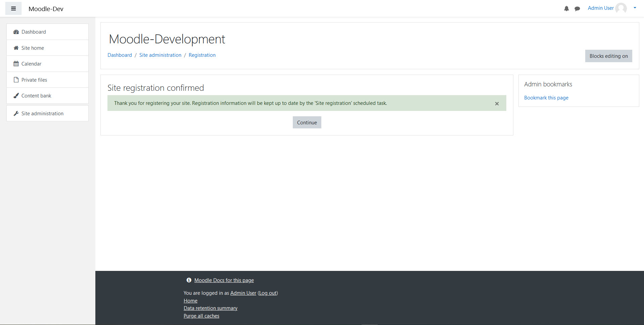The height and width of the screenshot is (325, 644).
Task: Click the Site administration breadcrumb link
Action: [x=160, y=55]
